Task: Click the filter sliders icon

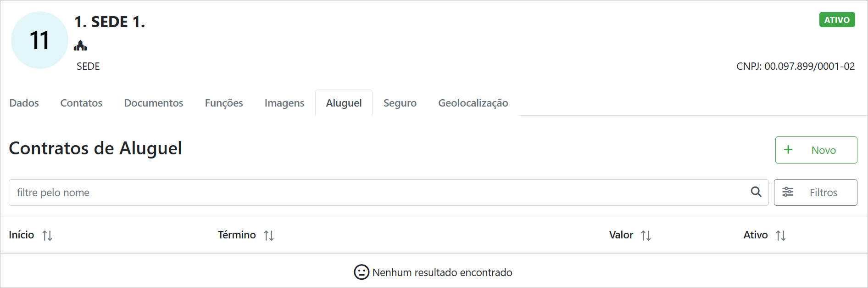Action: click(788, 192)
